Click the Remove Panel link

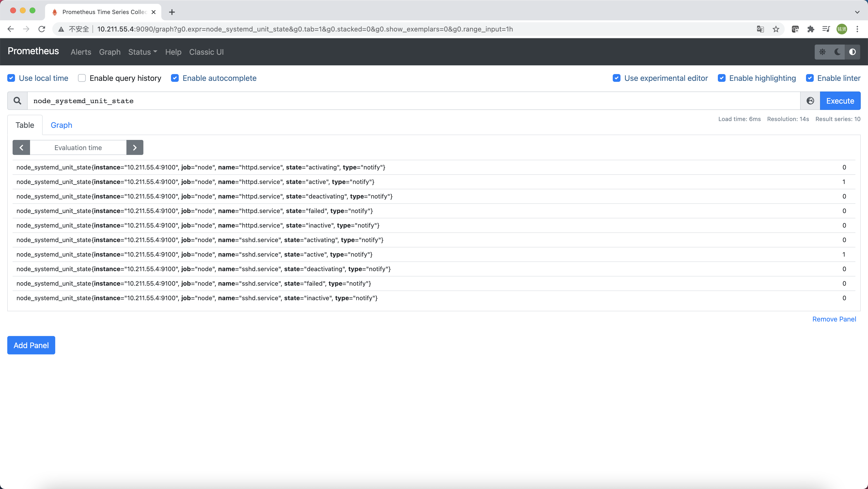click(834, 319)
